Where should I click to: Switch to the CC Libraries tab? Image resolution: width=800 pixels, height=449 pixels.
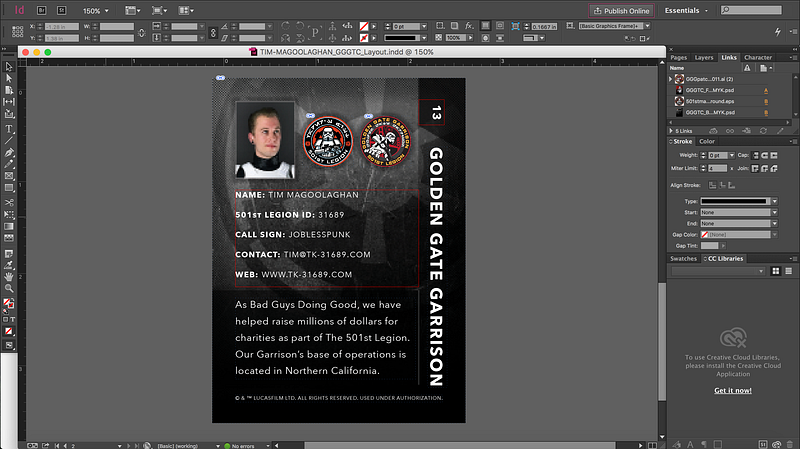(x=724, y=259)
